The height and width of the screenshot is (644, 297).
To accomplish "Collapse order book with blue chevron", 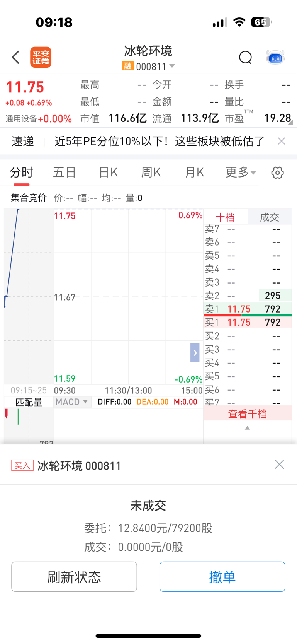I will pos(195,352).
